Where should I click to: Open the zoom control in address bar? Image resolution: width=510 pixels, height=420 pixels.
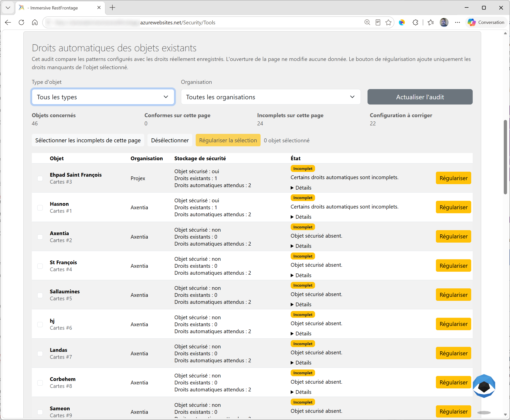(367, 22)
